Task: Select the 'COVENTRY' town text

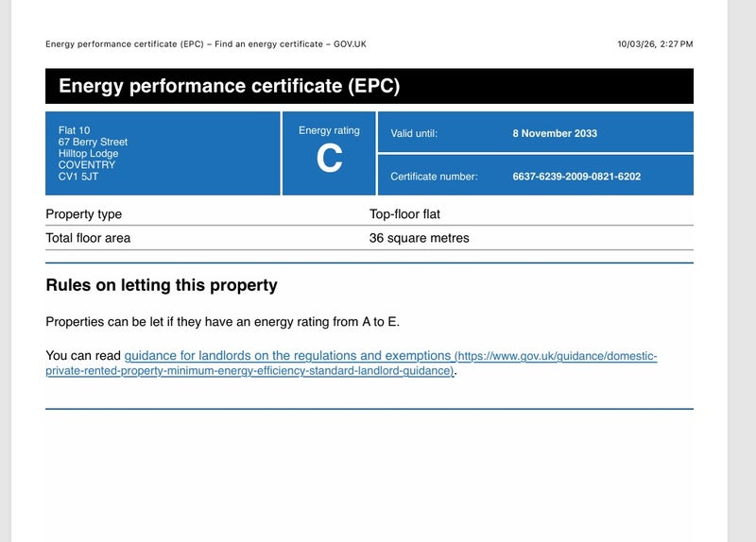Action: [x=86, y=164]
